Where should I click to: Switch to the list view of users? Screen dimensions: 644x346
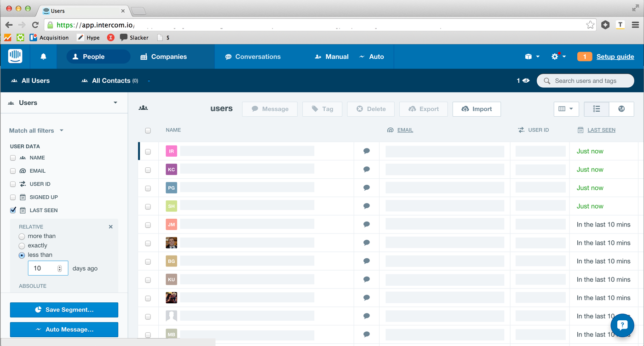pos(596,109)
